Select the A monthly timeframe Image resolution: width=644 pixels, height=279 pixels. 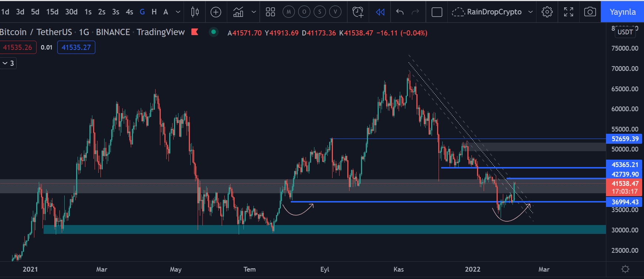(x=166, y=12)
